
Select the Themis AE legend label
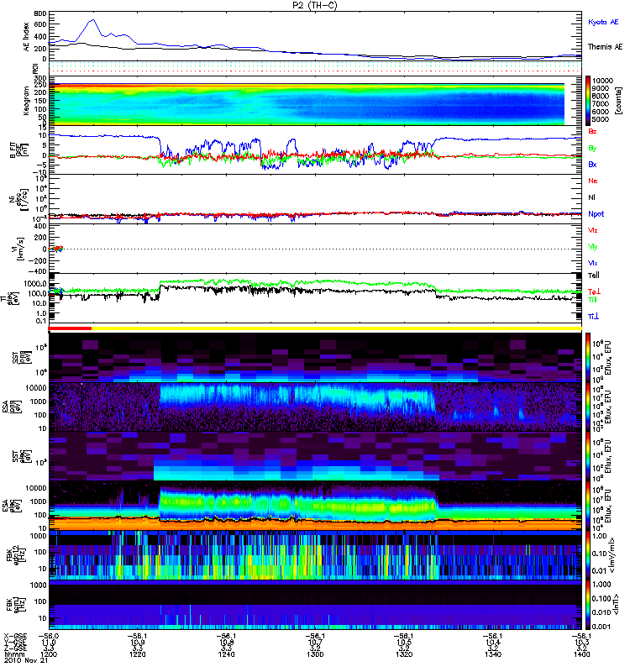point(605,47)
